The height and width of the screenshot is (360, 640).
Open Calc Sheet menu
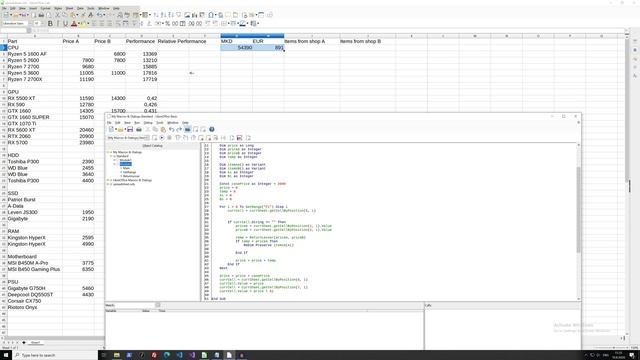tap(69, 8)
